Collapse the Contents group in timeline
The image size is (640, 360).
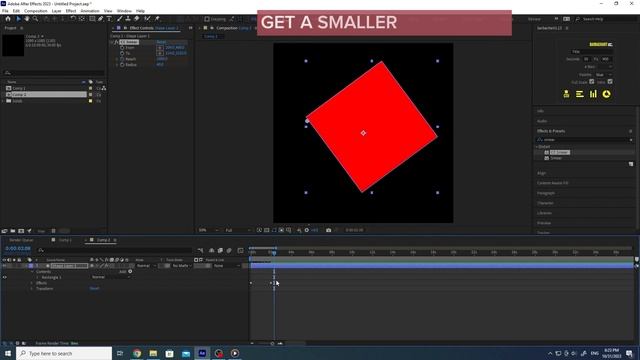pos(32,271)
